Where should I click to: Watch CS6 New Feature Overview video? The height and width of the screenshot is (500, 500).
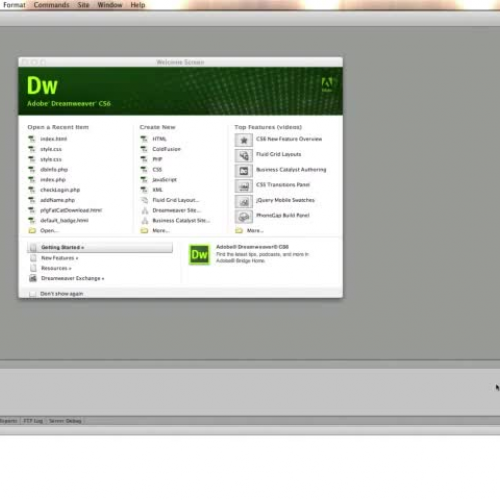pyautogui.click(x=289, y=139)
